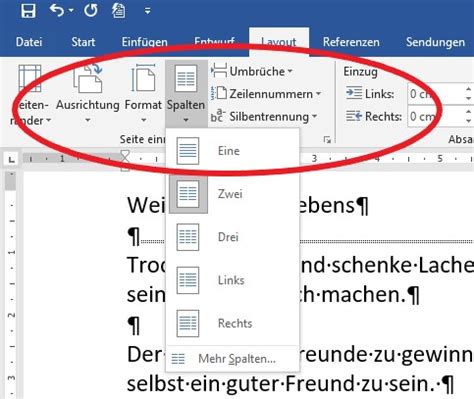Viewport: 474px width, 399px height.
Task: Open the Zeilennummern dropdown
Action: pyautogui.click(x=266, y=94)
